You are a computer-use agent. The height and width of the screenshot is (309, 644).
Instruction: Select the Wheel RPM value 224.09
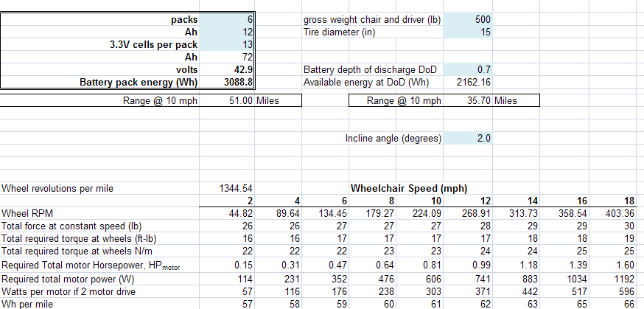(x=428, y=214)
